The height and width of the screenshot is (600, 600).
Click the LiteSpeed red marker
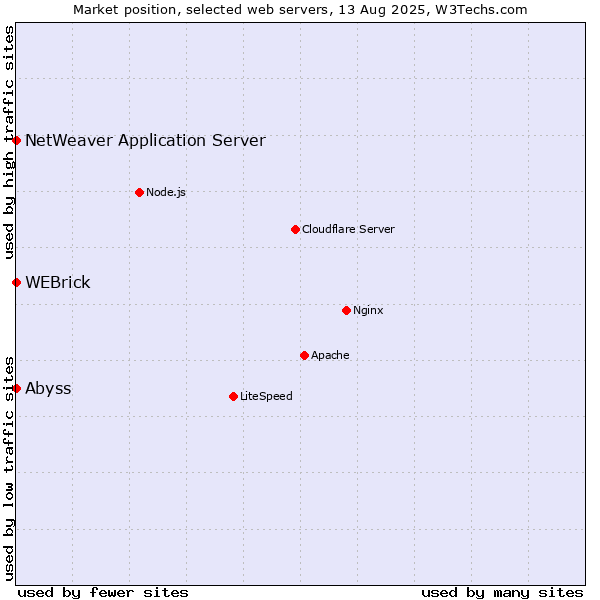[233, 396]
